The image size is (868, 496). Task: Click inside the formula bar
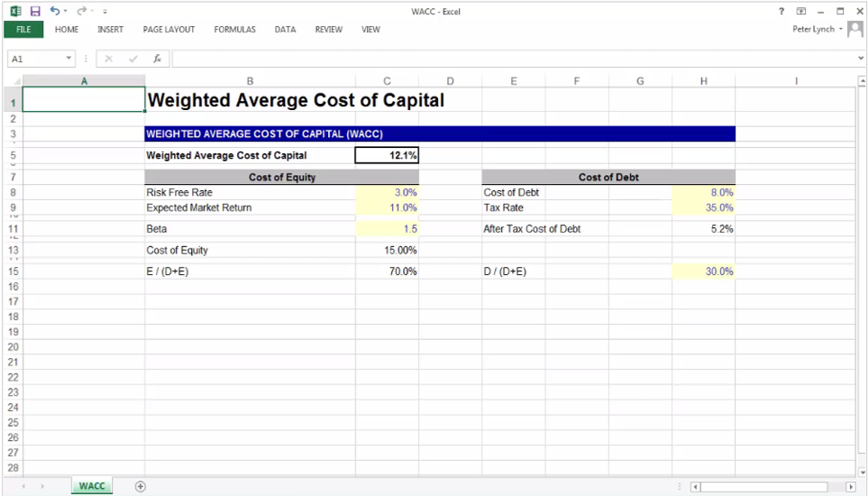coord(514,59)
